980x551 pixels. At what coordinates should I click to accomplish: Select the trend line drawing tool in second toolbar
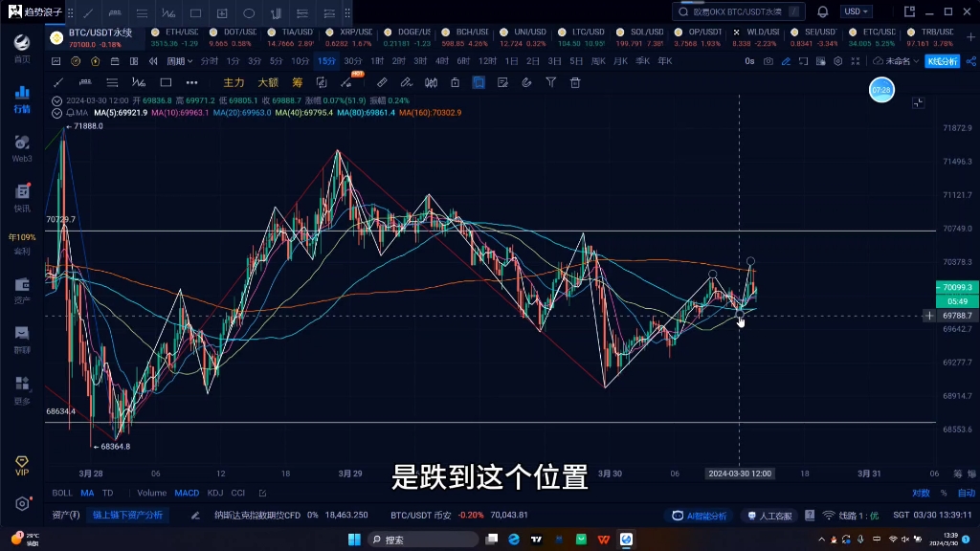58,82
